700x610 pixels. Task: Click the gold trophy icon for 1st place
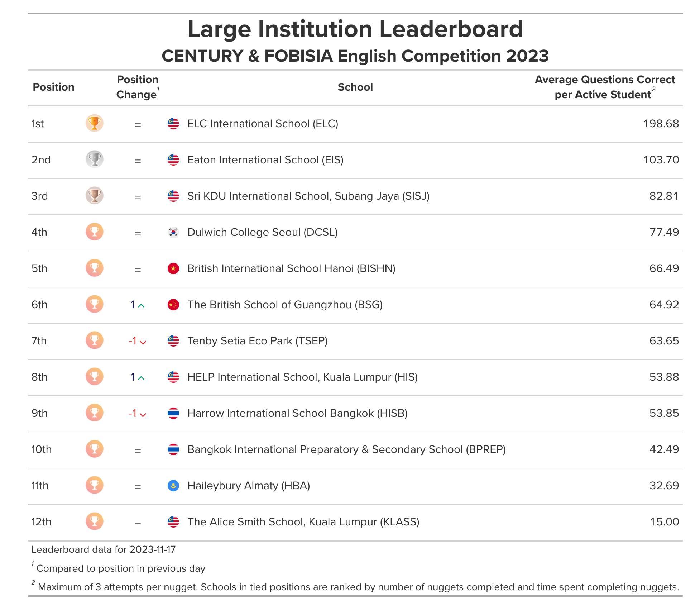click(x=95, y=123)
